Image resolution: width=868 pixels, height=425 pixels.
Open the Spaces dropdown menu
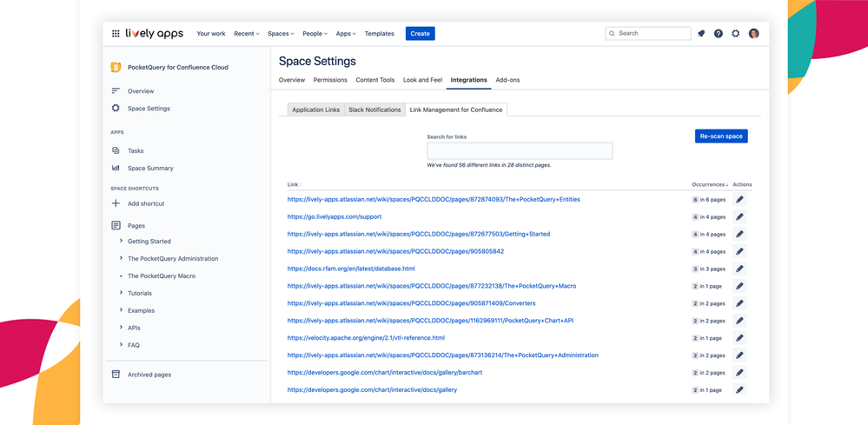click(x=281, y=34)
